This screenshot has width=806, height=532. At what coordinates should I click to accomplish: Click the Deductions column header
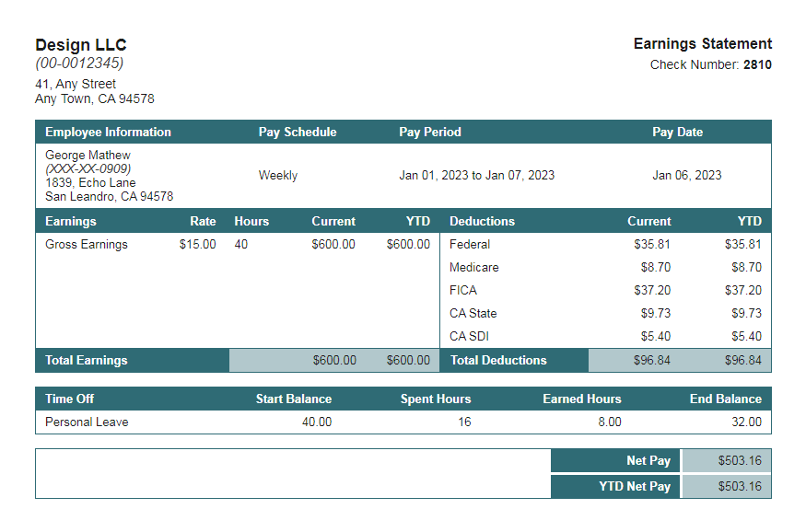tap(482, 221)
